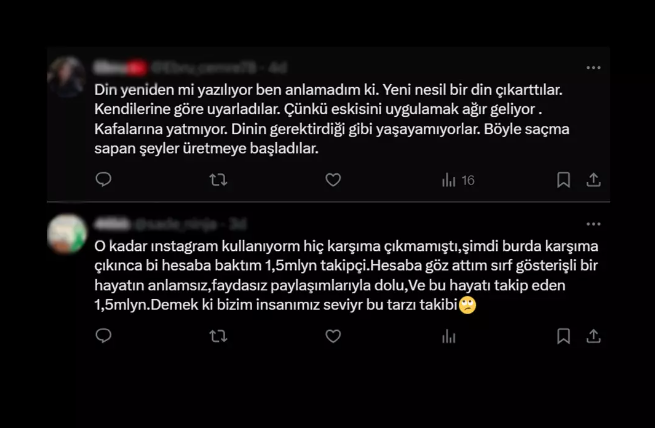Click the first tweet's blurred author name
This screenshot has width=655, height=428.
coord(120,68)
